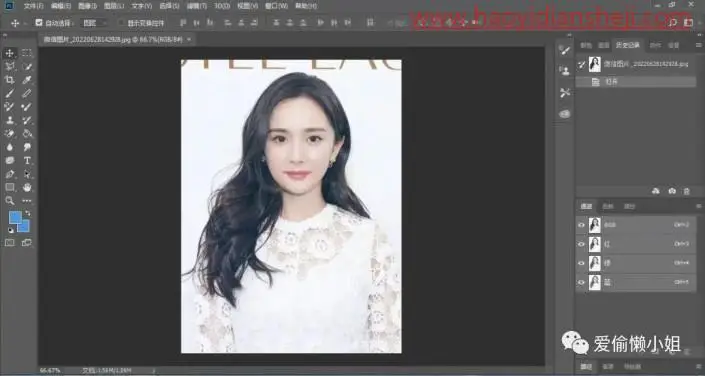Toggle visibility of the Red channel
The image size is (705, 376).
581,244
